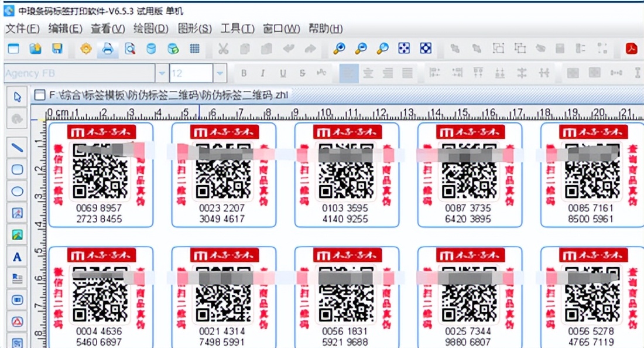Toggle Bold formatting button
644x348 pixels.
coord(244,73)
